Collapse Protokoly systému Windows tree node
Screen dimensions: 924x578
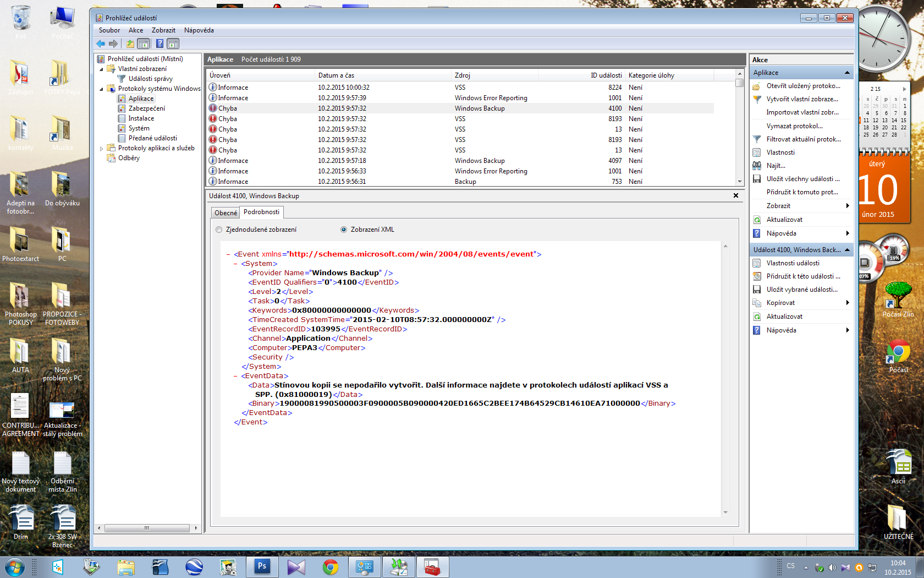pos(102,89)
